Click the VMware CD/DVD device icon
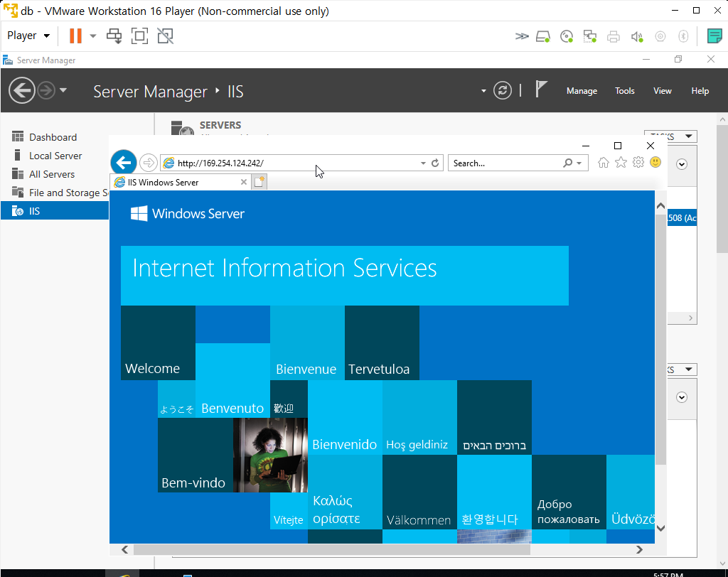The height and width of the screenshot is (577, 728). [x=567, y=36]
